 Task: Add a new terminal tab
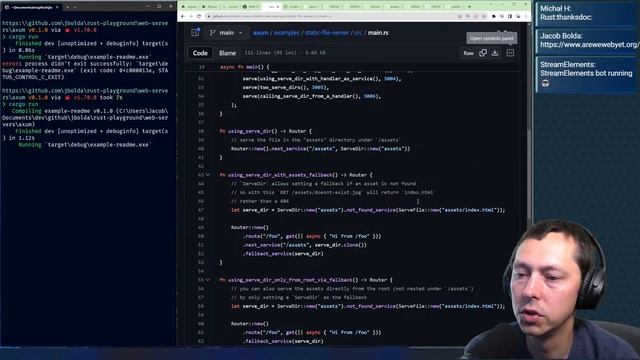point(68,7)
